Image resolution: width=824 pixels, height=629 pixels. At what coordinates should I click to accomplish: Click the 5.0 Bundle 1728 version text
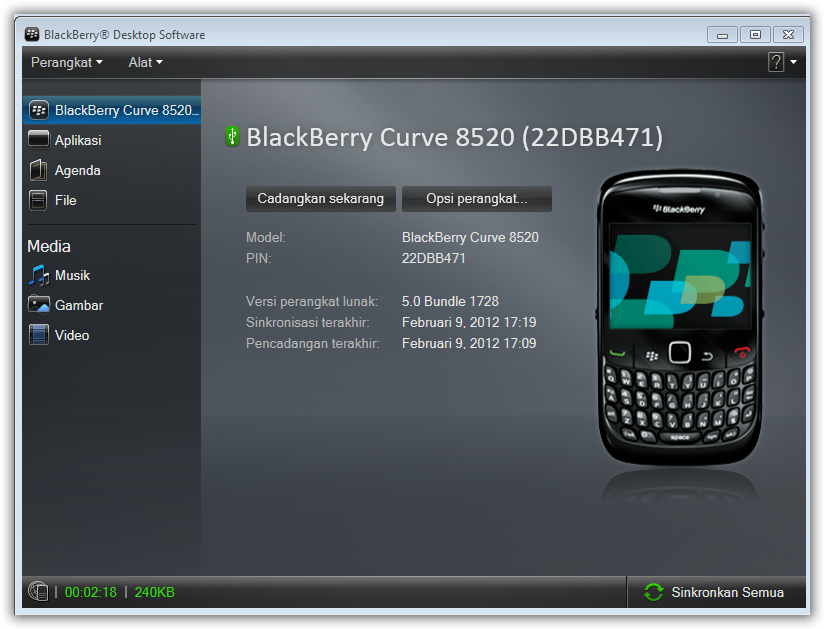(450, 301)
